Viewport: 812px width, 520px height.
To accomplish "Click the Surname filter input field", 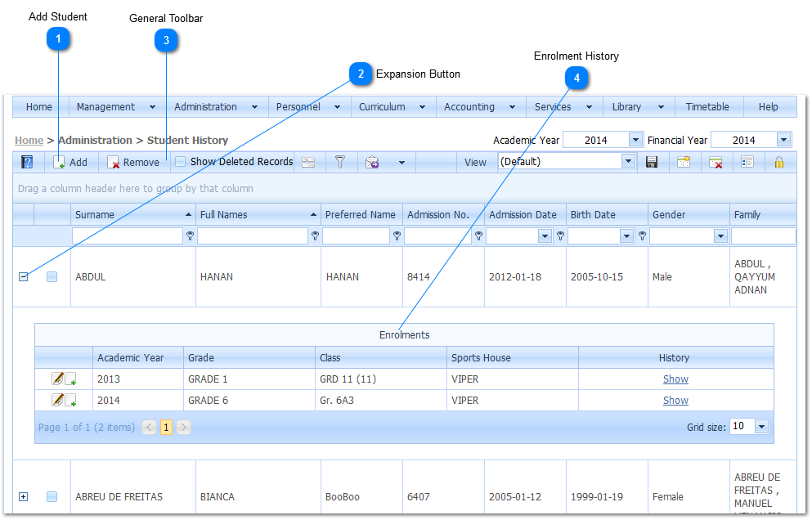I will pyautogui.click(x=127, y=236).
